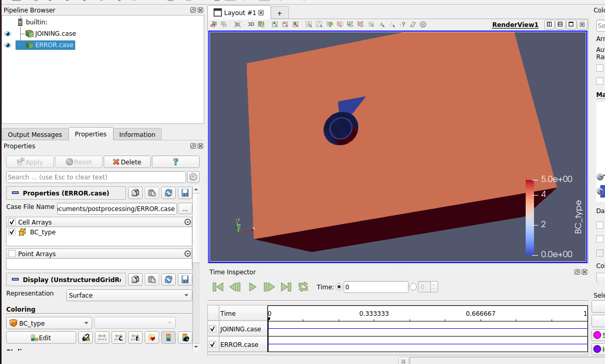Open the BC_type coloring dropdown

(x=49, y=323)
